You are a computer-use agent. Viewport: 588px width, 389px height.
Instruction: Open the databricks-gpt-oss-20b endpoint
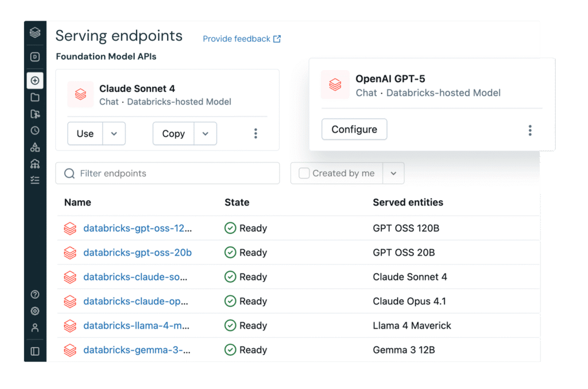137,253
